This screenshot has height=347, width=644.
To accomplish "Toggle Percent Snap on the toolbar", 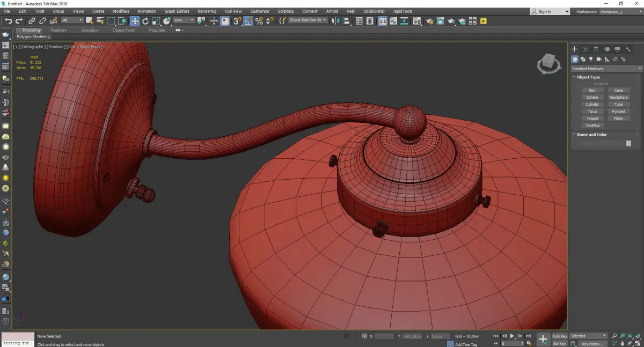I will click(x=259, y=21).
